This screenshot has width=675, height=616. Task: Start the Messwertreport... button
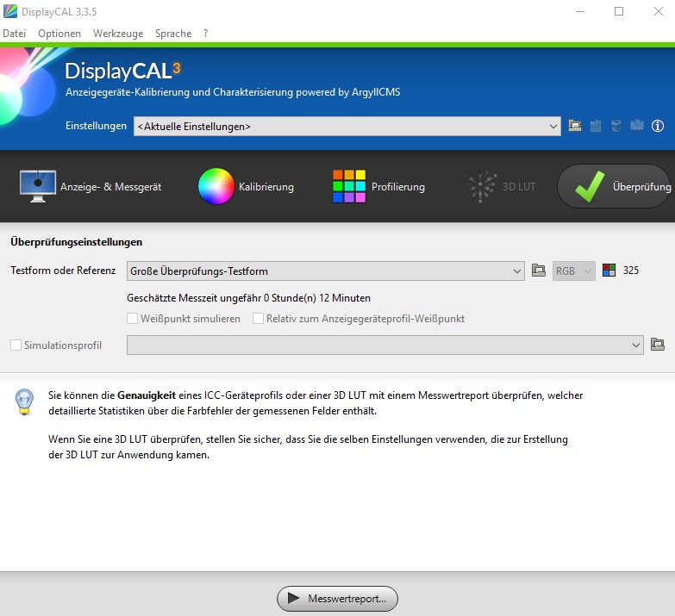tap(337, 599)
